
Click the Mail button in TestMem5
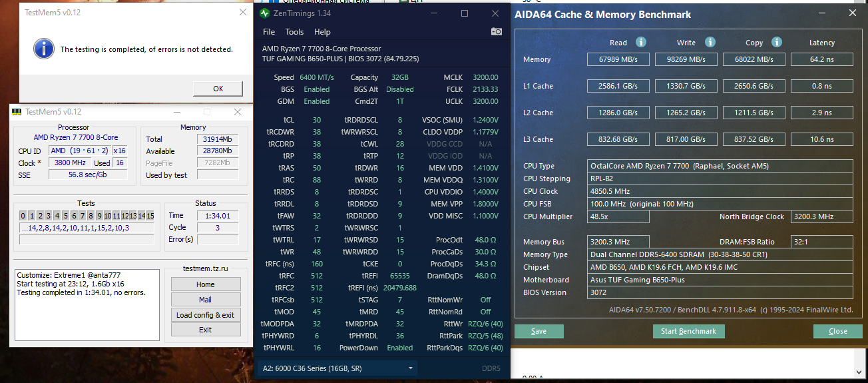(x=205, y=299)
